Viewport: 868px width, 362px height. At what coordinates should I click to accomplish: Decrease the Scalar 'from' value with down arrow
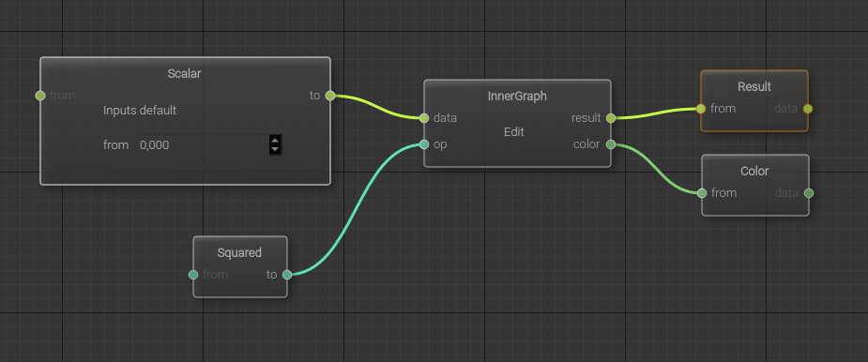click(275, 149)
